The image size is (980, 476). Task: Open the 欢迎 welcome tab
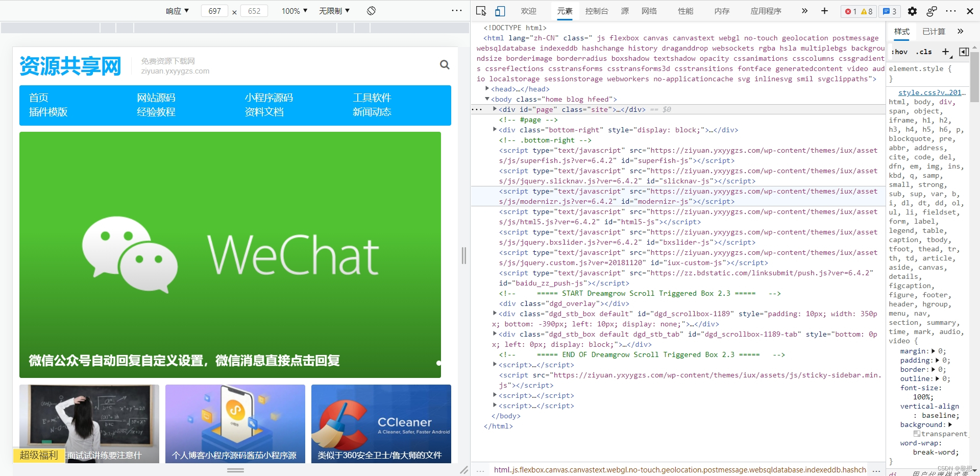pyautogui.click(x=528, y=11)
